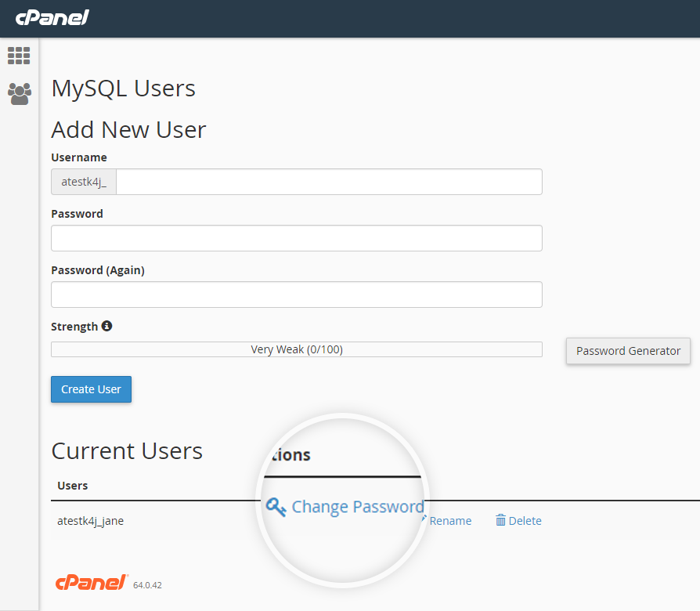Screen dimensions: 700x611
Task: Rename the atestk4j_jane user
Action: pyautogui.click(x=450, y=521)
